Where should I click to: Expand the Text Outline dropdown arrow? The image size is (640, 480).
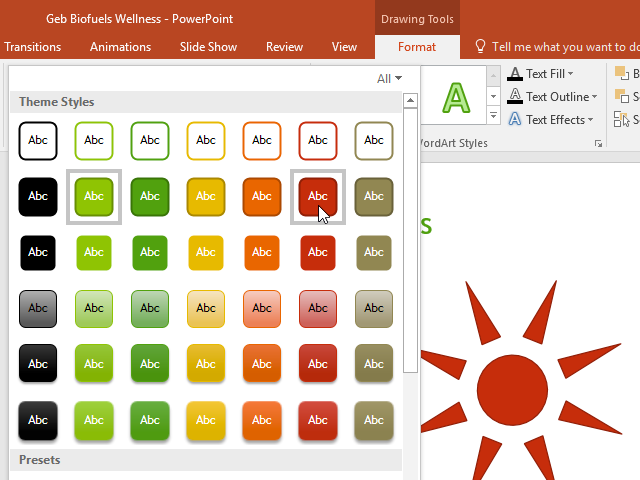pyautogui.click(x=594, y=97)
